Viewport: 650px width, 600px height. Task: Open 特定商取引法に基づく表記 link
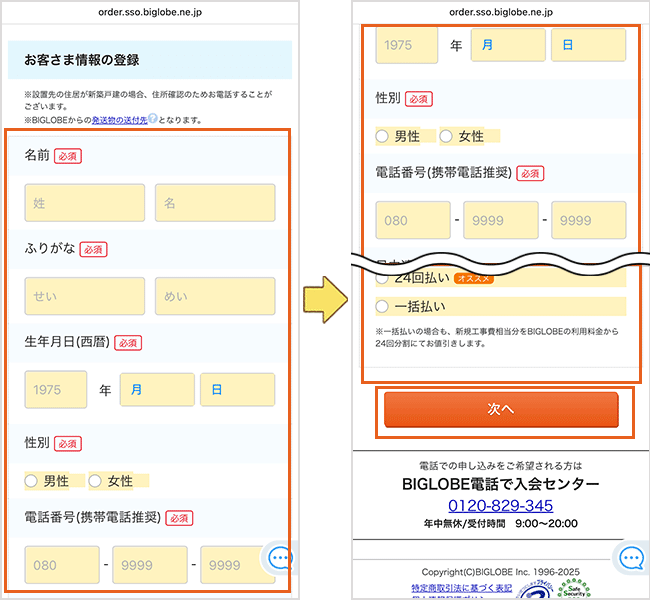[x=461, y=588]
